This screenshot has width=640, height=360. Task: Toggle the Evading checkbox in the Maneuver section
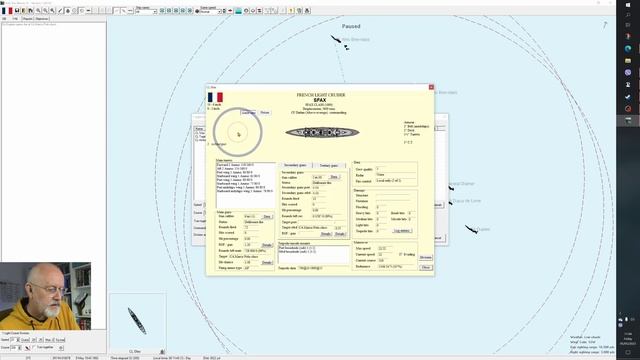[401, 254]
